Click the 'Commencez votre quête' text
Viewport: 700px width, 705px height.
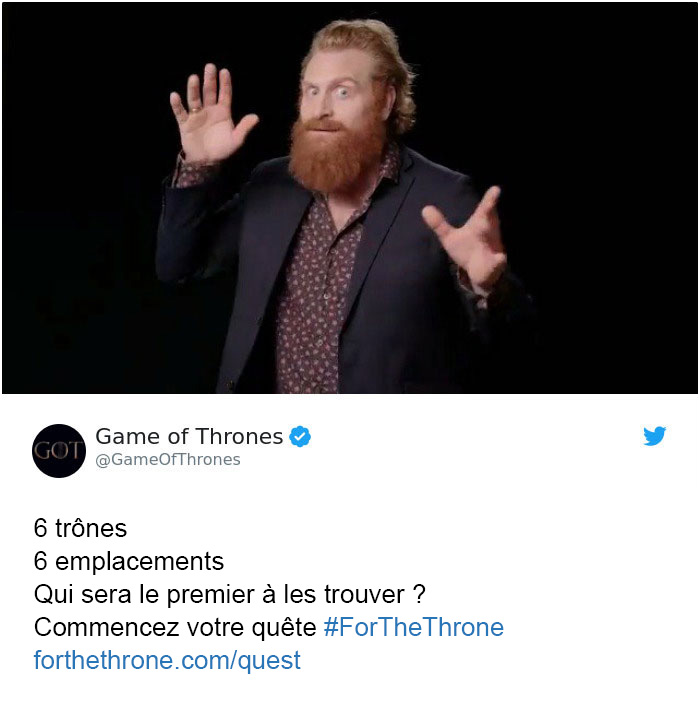click(x=175, y=627)
